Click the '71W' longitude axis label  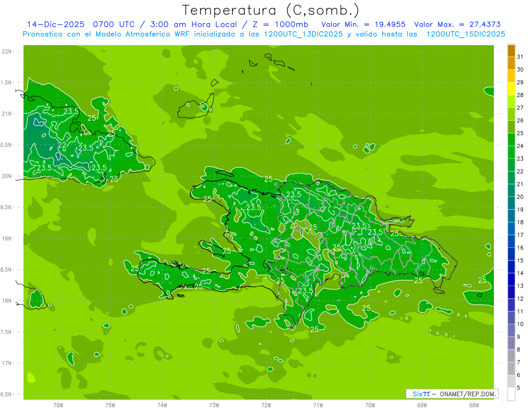(318, 405)
